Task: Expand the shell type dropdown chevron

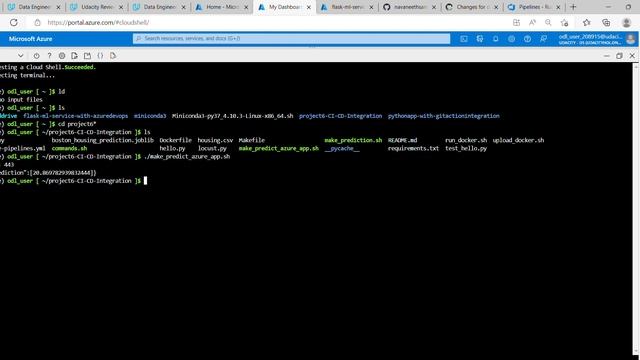Action: [20, 56]
